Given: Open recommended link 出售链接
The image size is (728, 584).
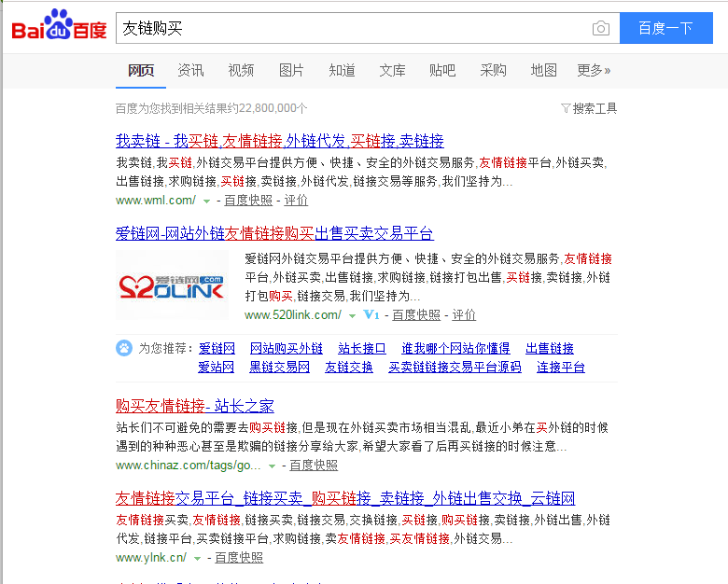Looking at the screenshot, I should click(550, 348).
